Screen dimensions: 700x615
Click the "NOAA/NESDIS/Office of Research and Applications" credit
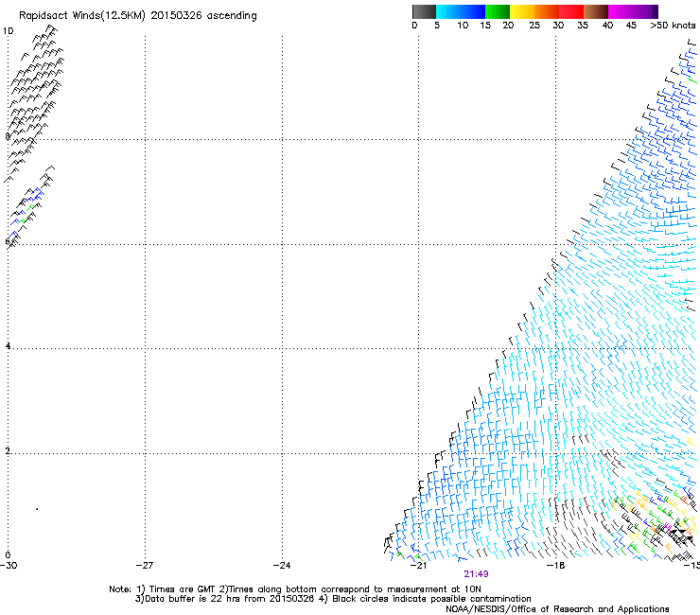click(x=557, y=609)
